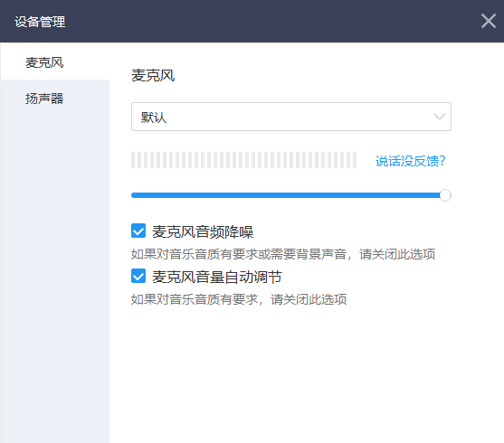Click the 麦克风 section heading above the dropdown

coord(153,76)
